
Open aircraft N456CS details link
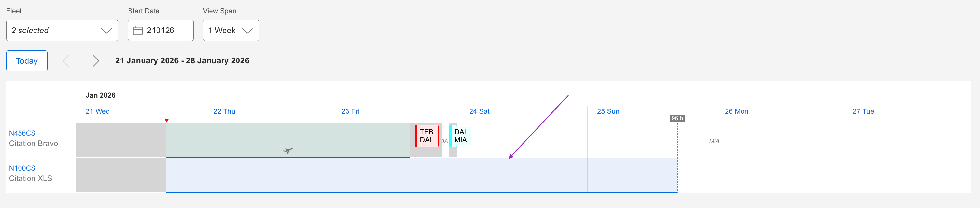[x=22, y=133]
